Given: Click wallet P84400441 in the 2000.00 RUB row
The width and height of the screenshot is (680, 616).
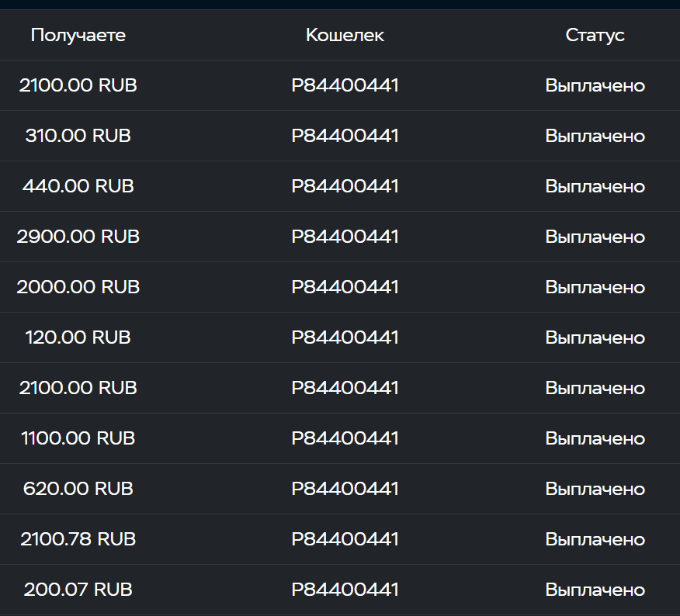Looking at the screenshot, I should tap(345, 286).
